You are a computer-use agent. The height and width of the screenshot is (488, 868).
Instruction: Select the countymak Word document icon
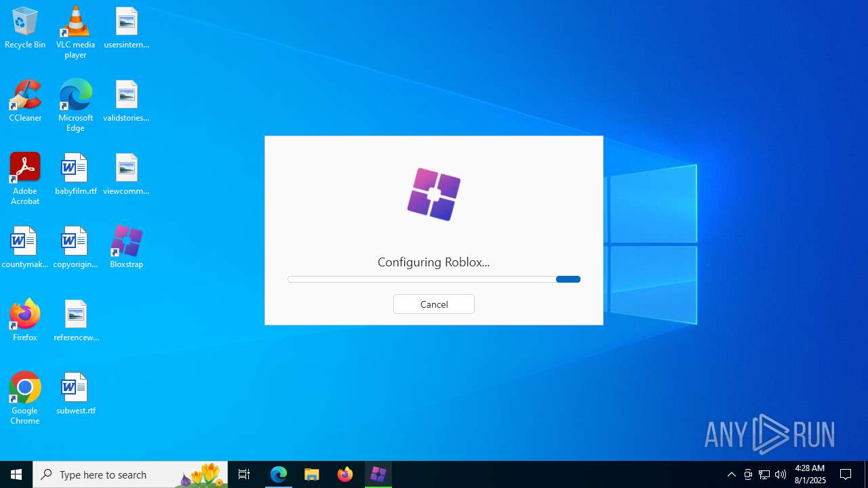tap(25, 248)
